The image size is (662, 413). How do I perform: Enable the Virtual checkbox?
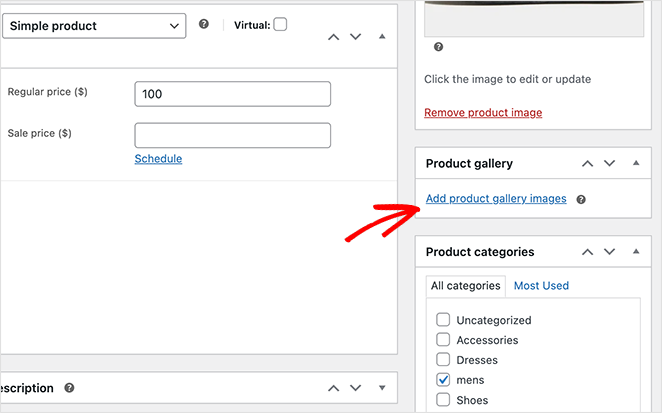point(280,24)
